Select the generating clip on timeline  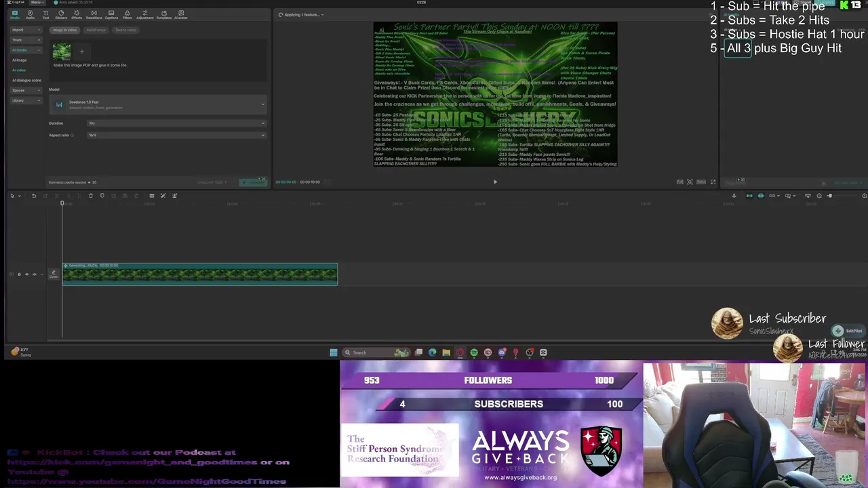[x=200, y=274]
